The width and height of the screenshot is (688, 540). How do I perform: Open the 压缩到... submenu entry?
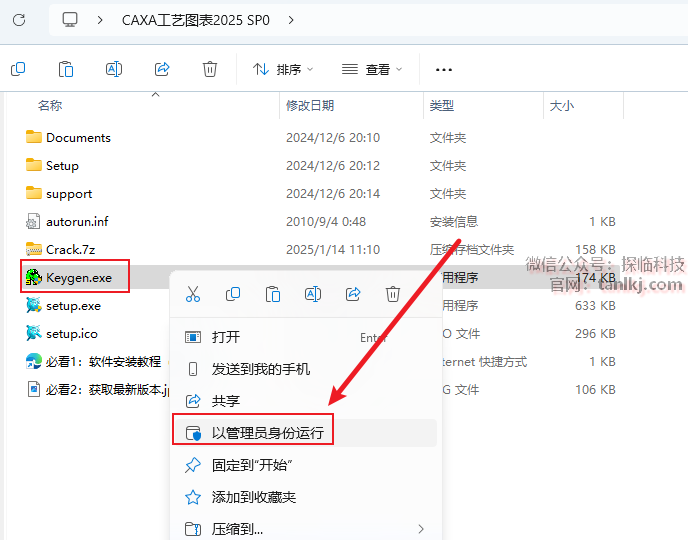click(x=305, y=529)
